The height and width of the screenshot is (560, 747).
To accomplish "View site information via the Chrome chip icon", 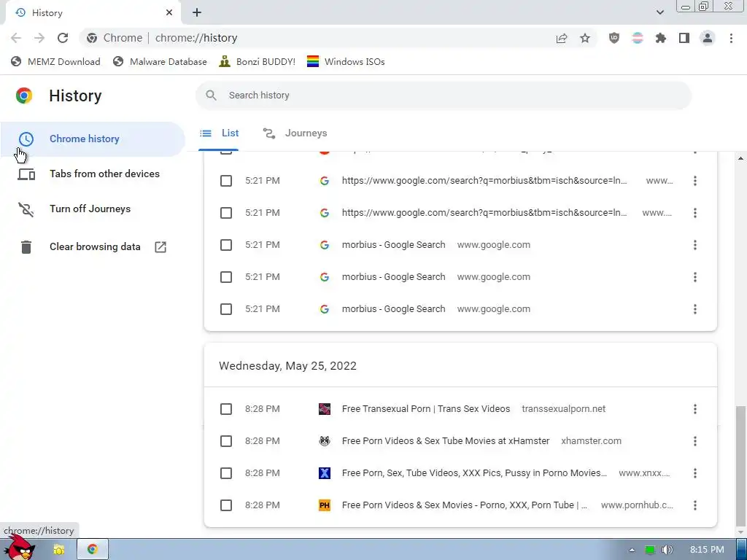I will (92, 38).
